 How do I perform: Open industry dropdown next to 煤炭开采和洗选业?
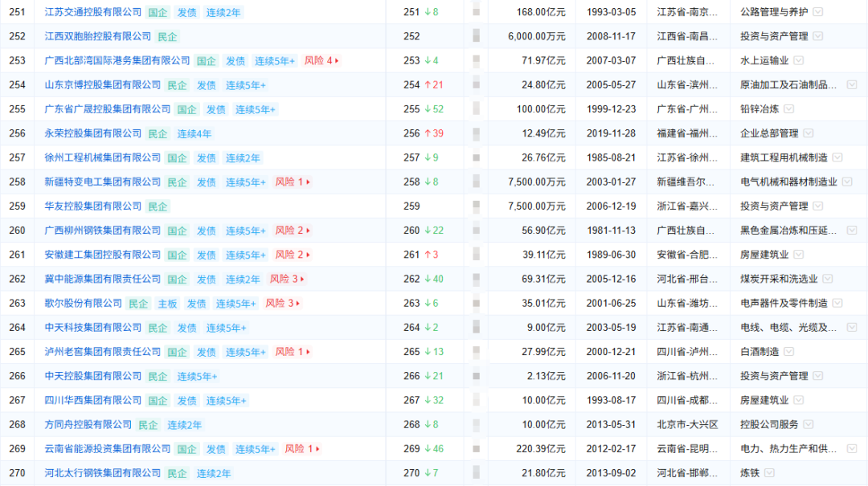[828, 279]
